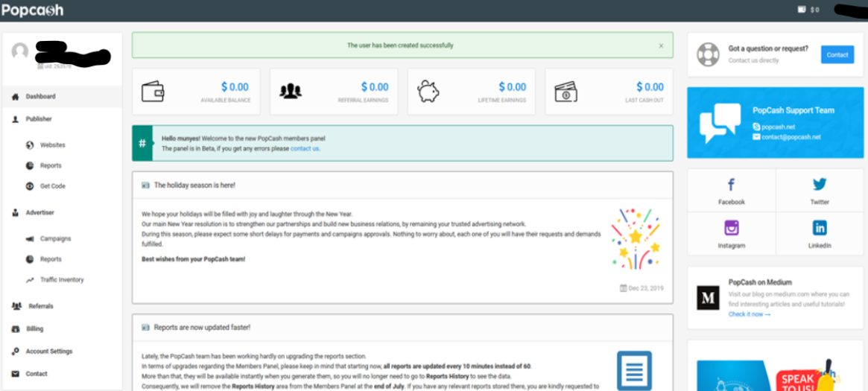This screenshot has height=391, width=868.
Task: Click the popcash.net Skype contact
Action: [773, 127]
